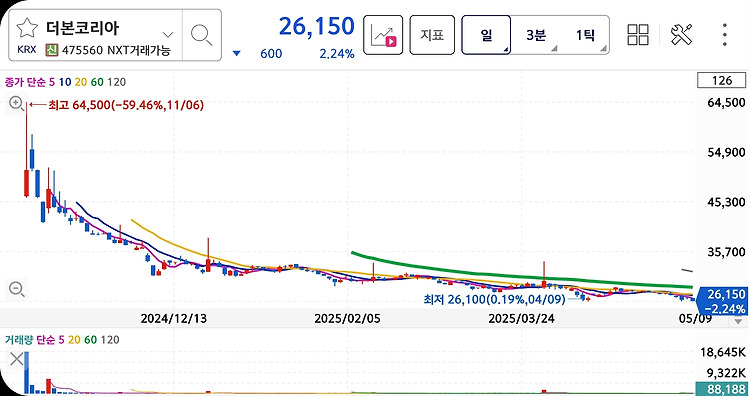
Task: Click the 18,645K volume axis label
Action: pos(723,353)
